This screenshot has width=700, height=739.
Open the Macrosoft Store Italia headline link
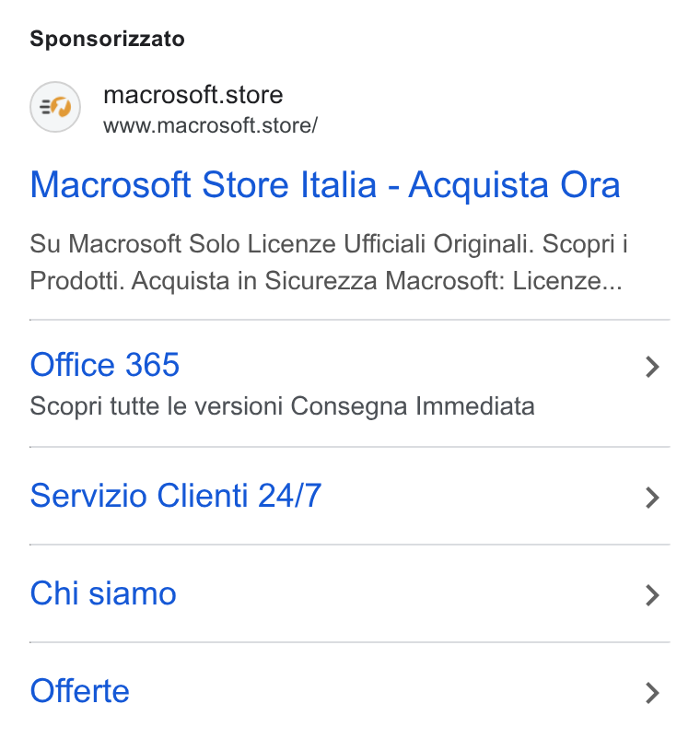click(325, 185)
